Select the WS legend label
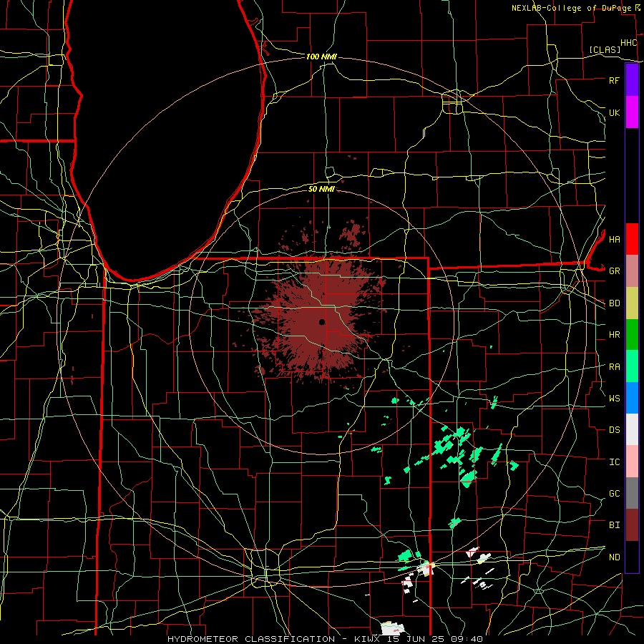Screen dimensions: 644x644 click(x=614, y=399)
